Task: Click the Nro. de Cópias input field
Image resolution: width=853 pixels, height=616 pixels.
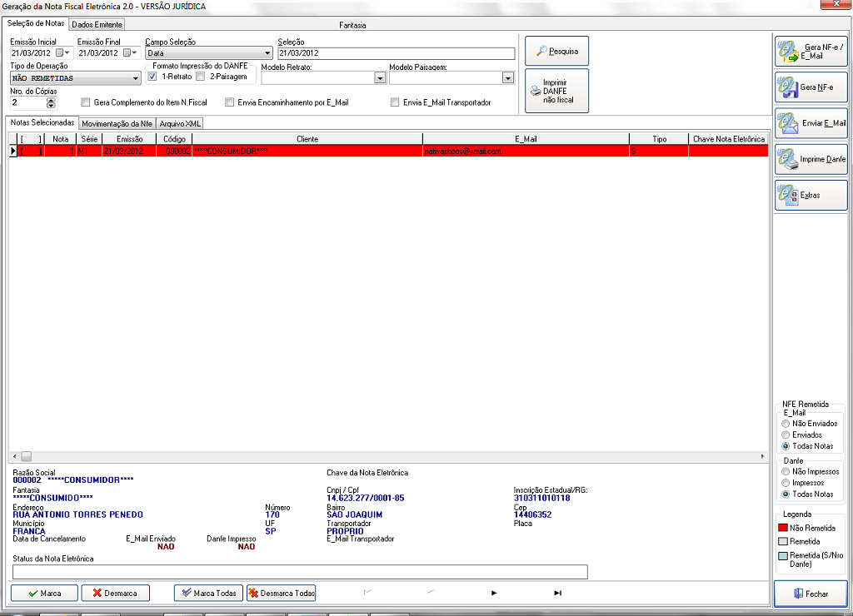Action: pos(27,102)
